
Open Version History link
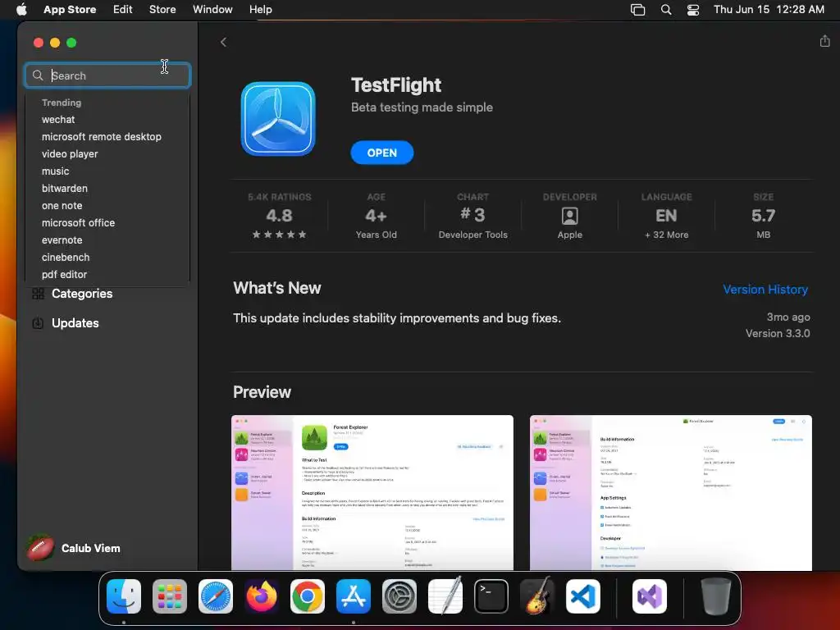(x=765, y=290)
